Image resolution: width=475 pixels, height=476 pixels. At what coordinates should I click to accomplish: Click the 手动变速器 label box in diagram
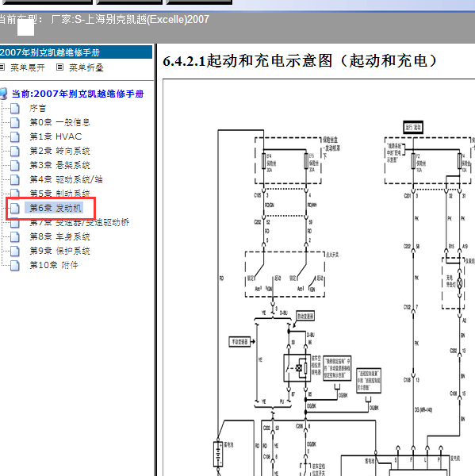point(239,342)
